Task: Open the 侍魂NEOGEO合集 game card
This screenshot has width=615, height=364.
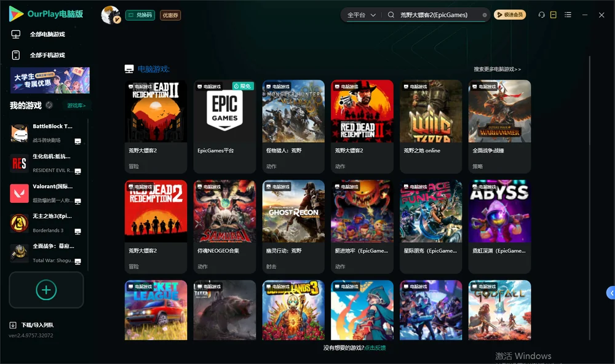Action: 224,226
